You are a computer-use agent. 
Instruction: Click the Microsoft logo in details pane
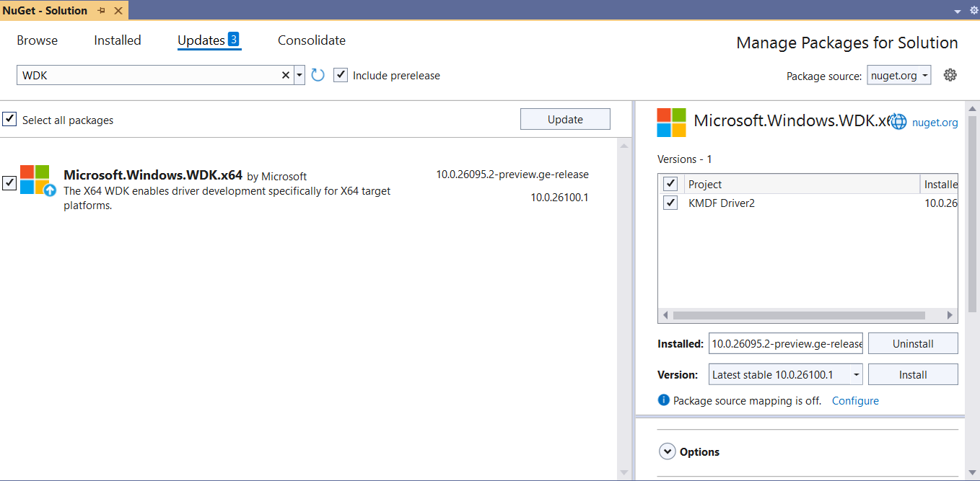[671, 123]
